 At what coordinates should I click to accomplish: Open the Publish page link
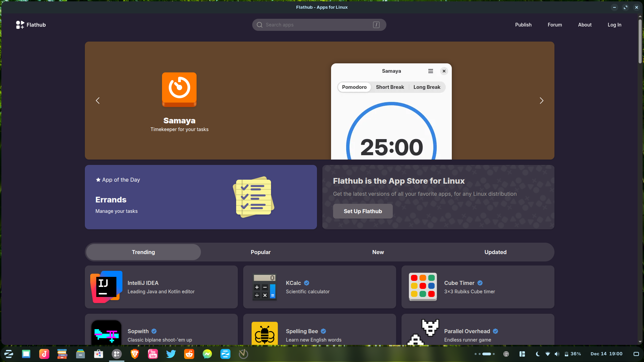tap(523, 24)
